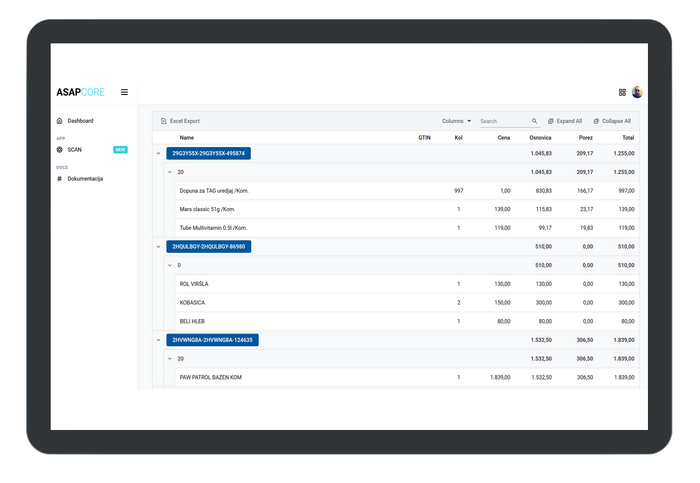The width and height of the screenshot is (700, 483).
Task: Click the Dokumentacija hash icon
Action: (59, 179)
